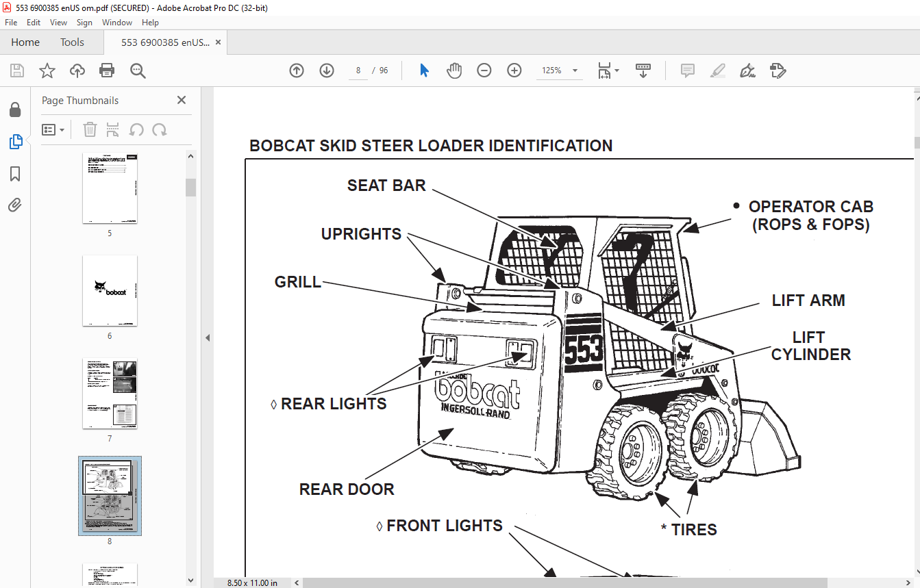
Task: Select page 5 thumbnail
Action: [x=110, y=188]
